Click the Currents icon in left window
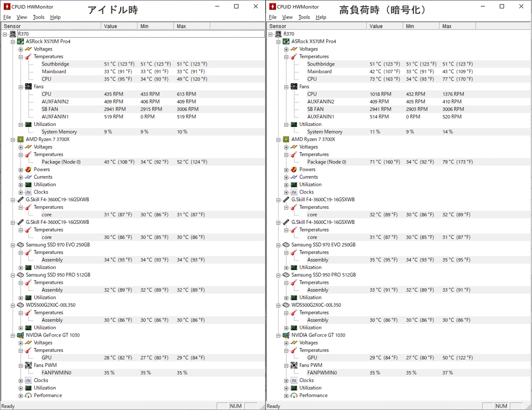Image resolution: width=532 pixels, height=410 pixels. click(x=28, y=177)
